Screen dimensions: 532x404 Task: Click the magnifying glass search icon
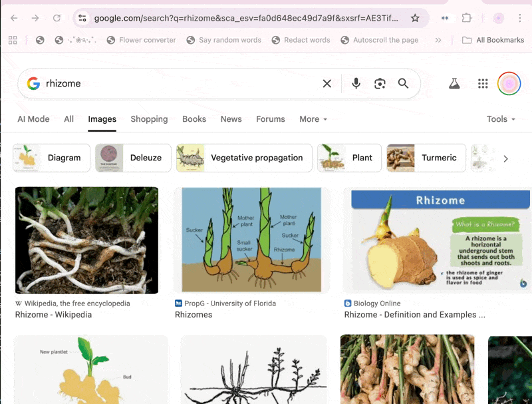(x=403, y=83)
